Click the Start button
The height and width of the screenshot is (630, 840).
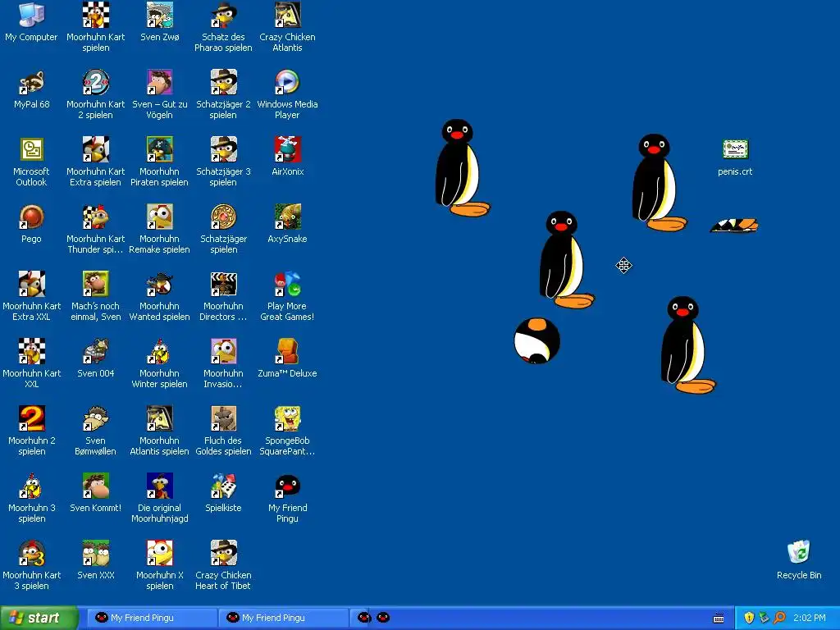tap(39, 618)
